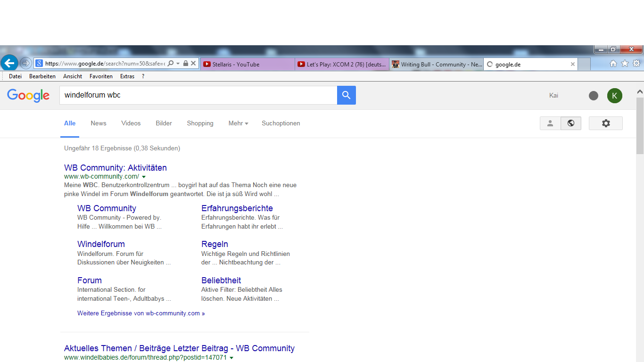Click the gray notifications circle
Screen dimensions: 644x362
tap(594, 96)
